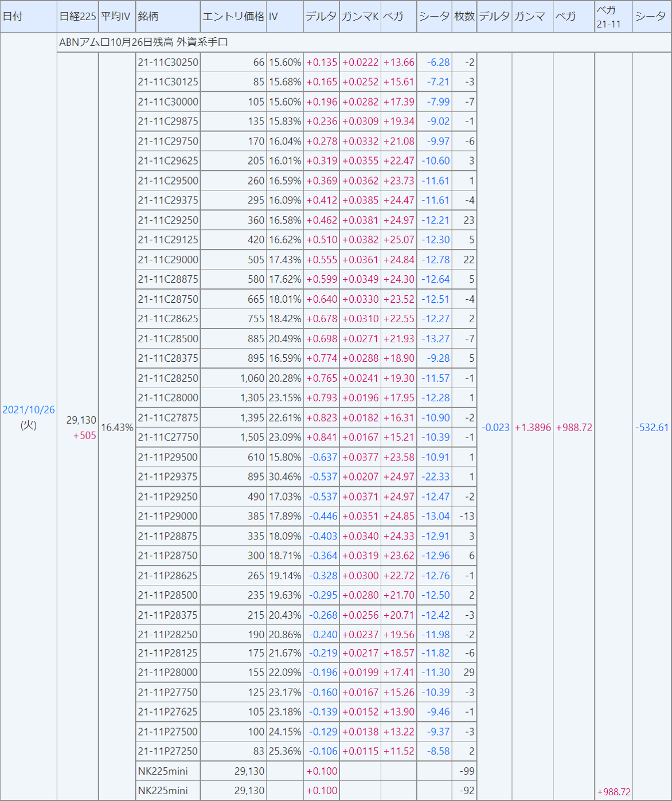Viewport: 672px width, 801px height.
Task: Select the ticker 21-11C28375
Action: click(168, 359)
